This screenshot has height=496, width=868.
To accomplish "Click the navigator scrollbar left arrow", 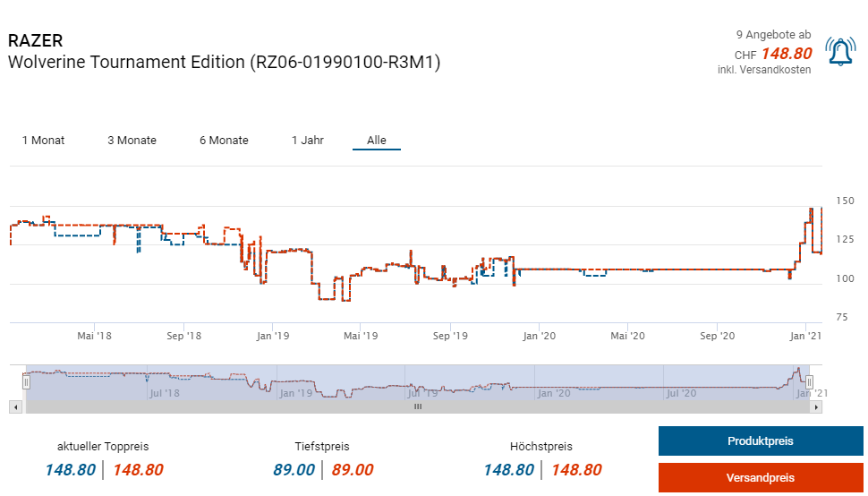I will pyautogui.click(x=15, y=406).
